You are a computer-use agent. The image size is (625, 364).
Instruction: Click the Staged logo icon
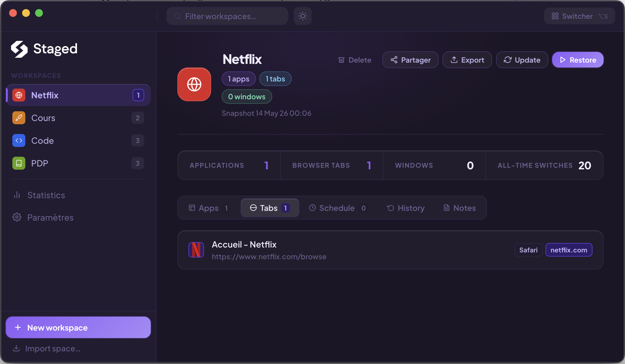pos(19,49)
